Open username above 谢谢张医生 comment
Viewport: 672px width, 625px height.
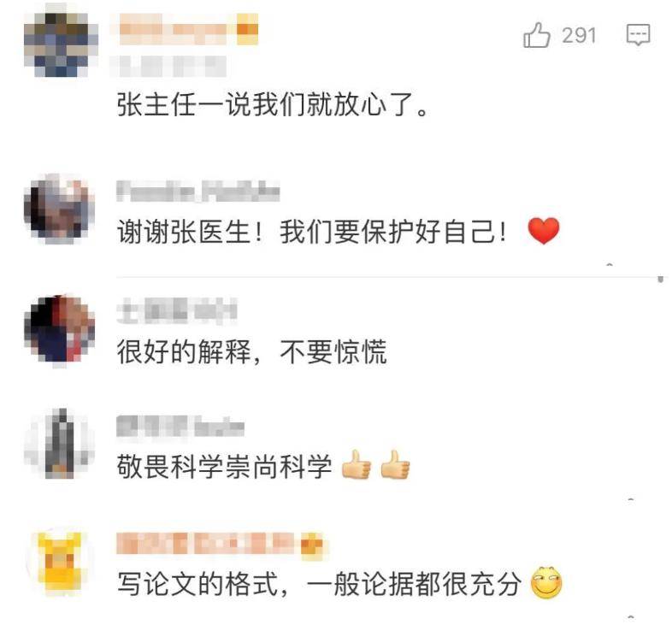coord(198,192)
